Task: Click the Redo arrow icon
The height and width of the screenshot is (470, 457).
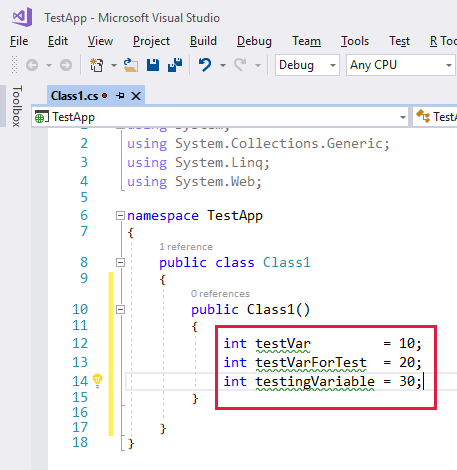Action: click(240, 65)
